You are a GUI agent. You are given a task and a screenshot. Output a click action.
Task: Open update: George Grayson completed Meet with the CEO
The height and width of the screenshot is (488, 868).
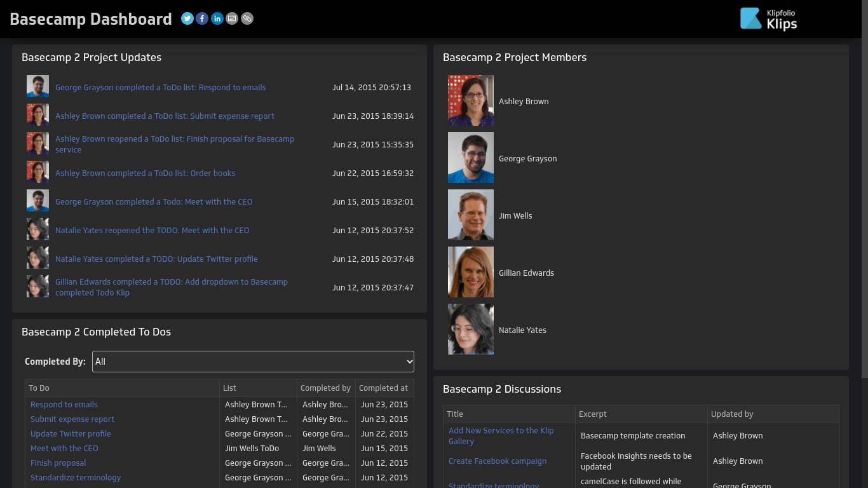[x=154, y=202]
